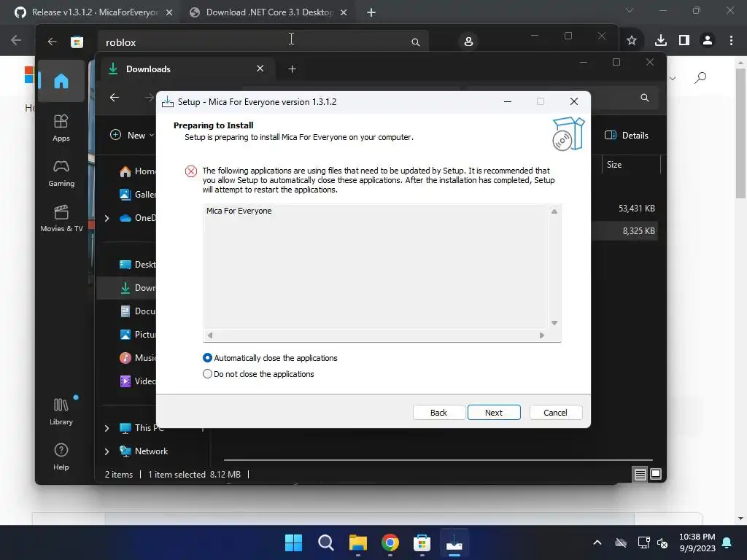Switch File Explorer to details list view
This screenshot has width=747, height=560.
point(640,474)
